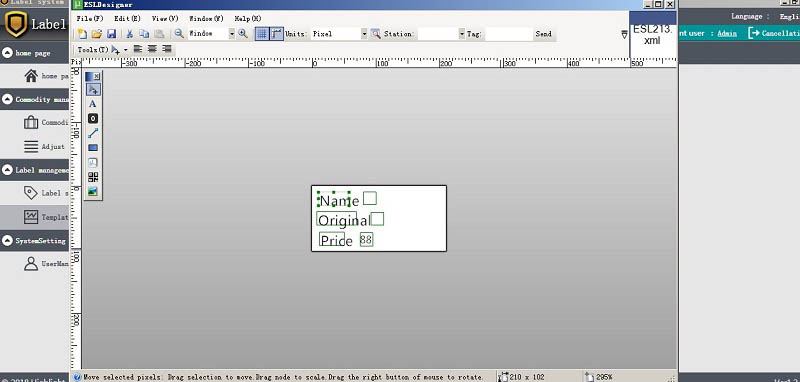Zoom in with magnifier plus icon

243,34
